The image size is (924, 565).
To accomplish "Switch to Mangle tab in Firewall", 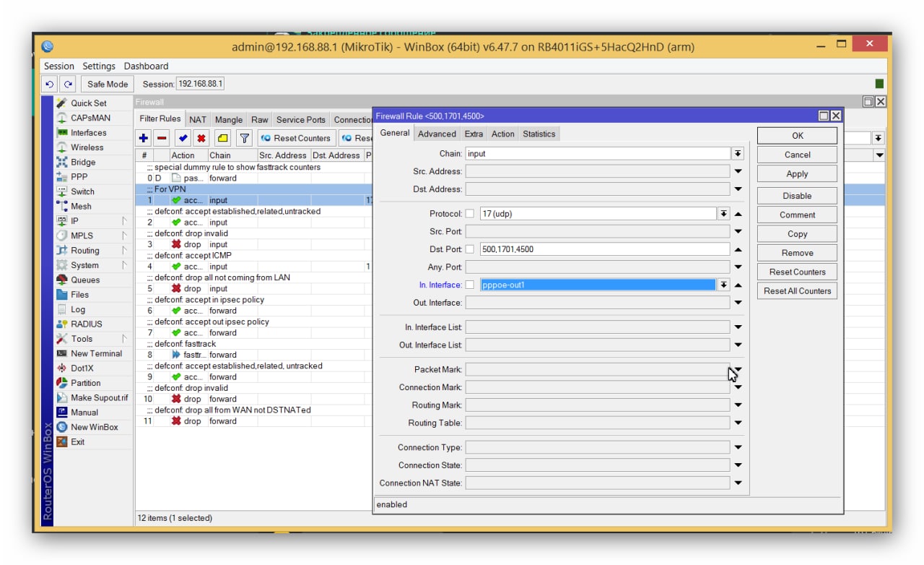I will (228, 120).
